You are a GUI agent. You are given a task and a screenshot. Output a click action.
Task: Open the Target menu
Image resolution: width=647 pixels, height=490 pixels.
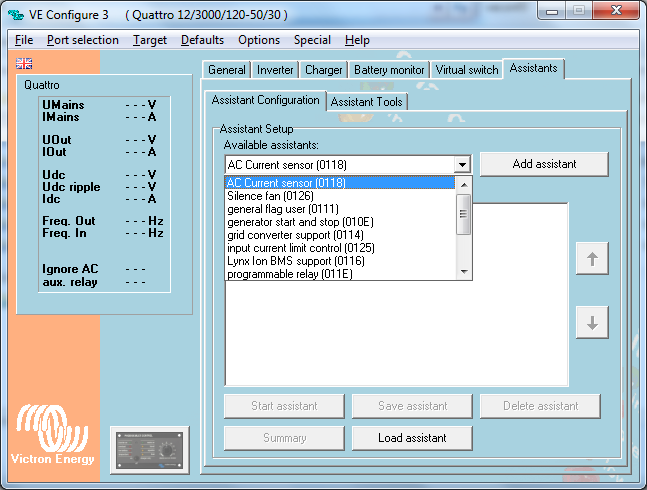coord(150,40)
